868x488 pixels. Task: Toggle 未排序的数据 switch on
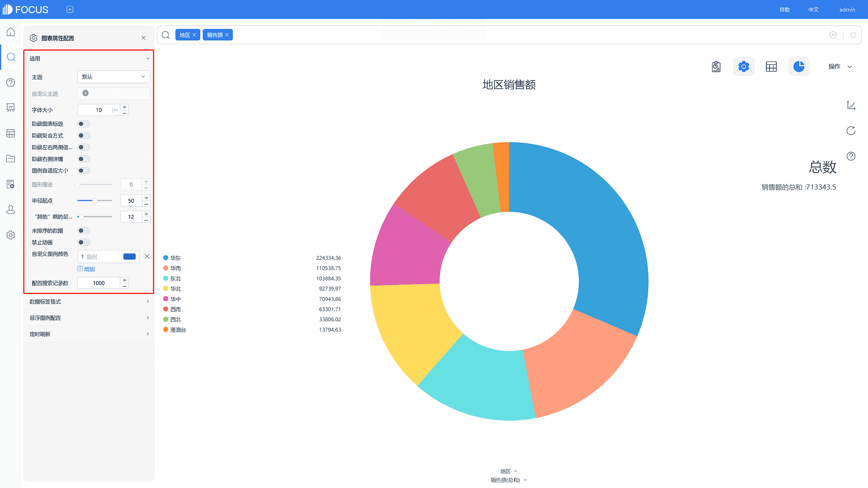click(x=84, y=230)
